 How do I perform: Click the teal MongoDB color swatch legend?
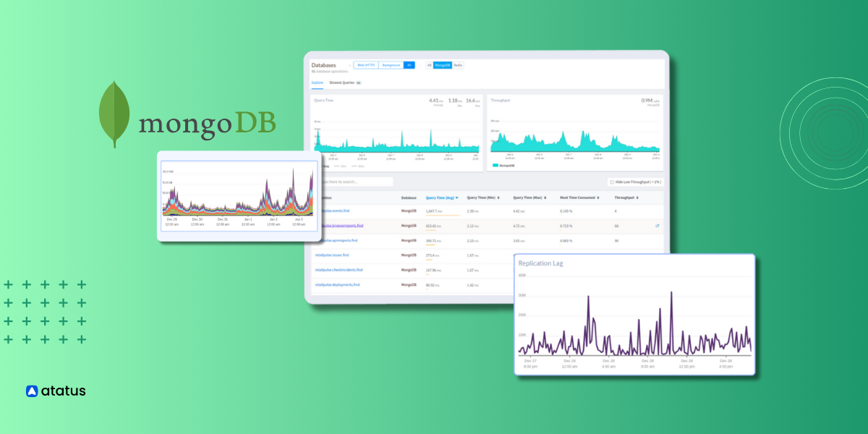tap(494, 164)
